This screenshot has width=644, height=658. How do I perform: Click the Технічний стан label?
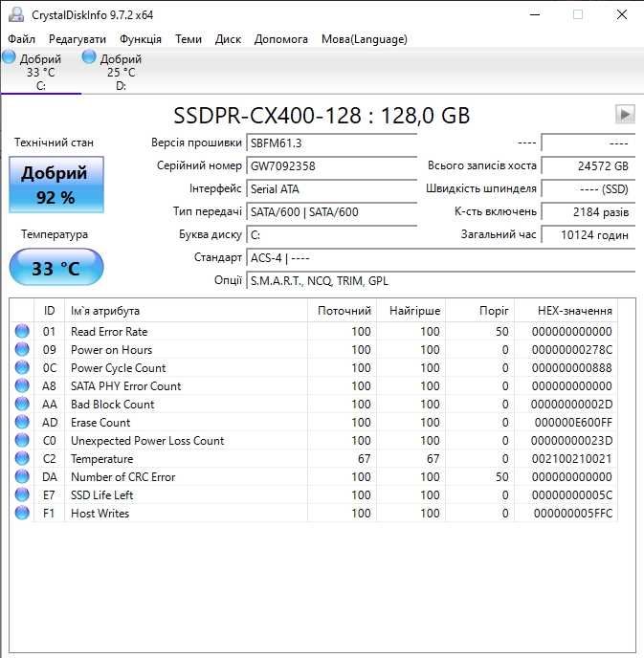click(x=54, y=143)
